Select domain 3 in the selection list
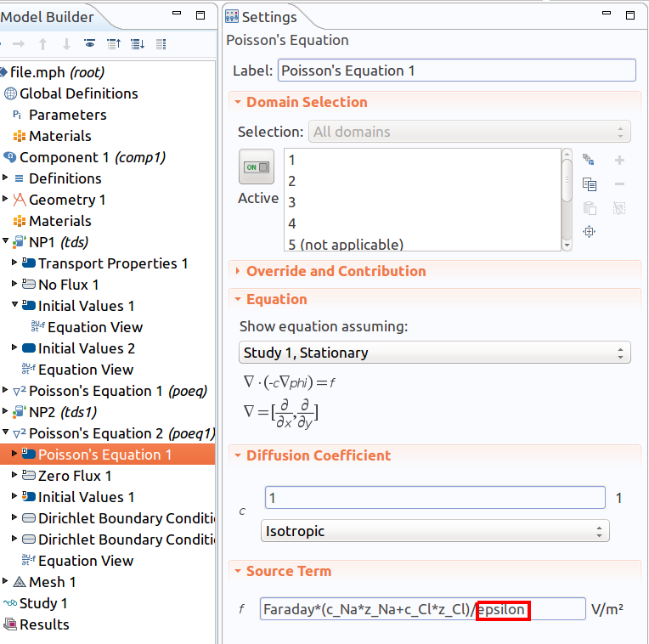 coord(292,202)
